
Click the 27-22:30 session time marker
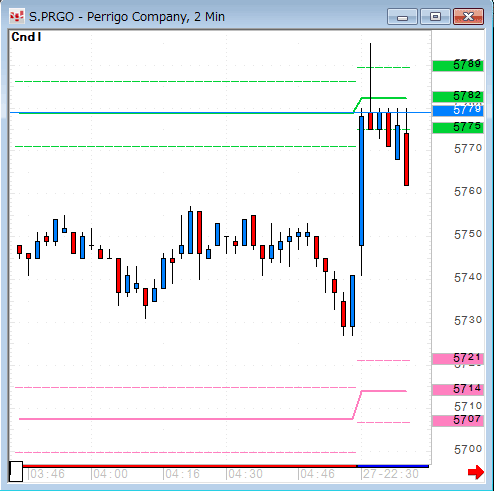[x=390, y=474]
